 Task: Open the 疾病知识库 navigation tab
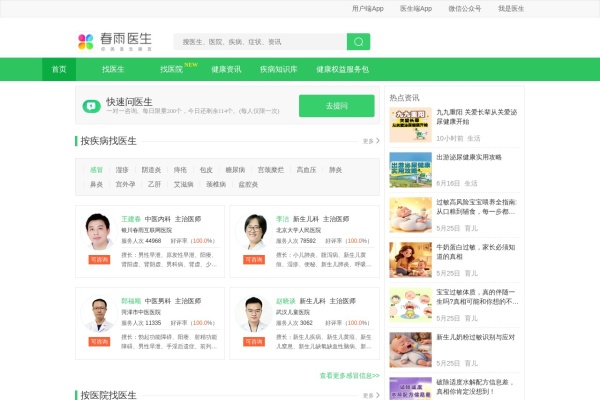pos(279,69)
